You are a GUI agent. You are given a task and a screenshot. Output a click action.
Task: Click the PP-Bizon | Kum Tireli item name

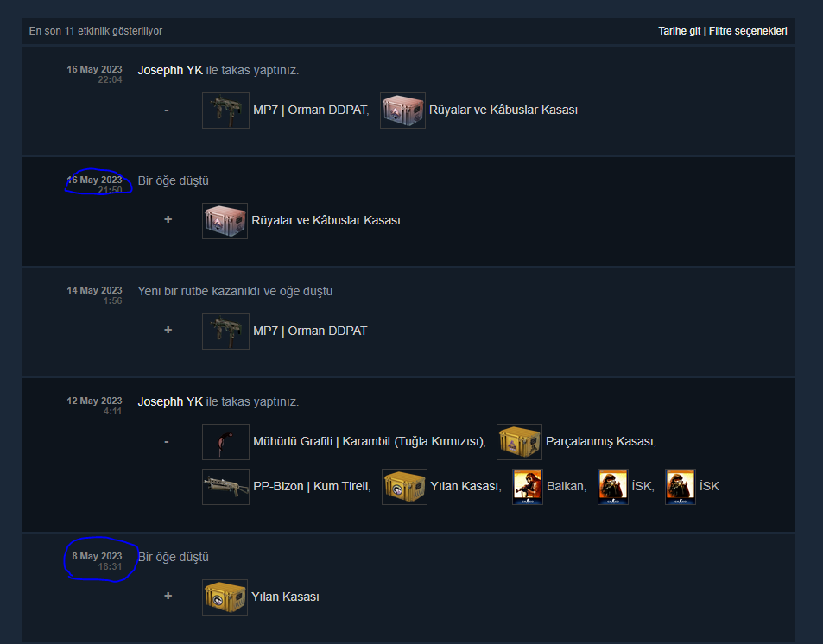pos(312,487)
